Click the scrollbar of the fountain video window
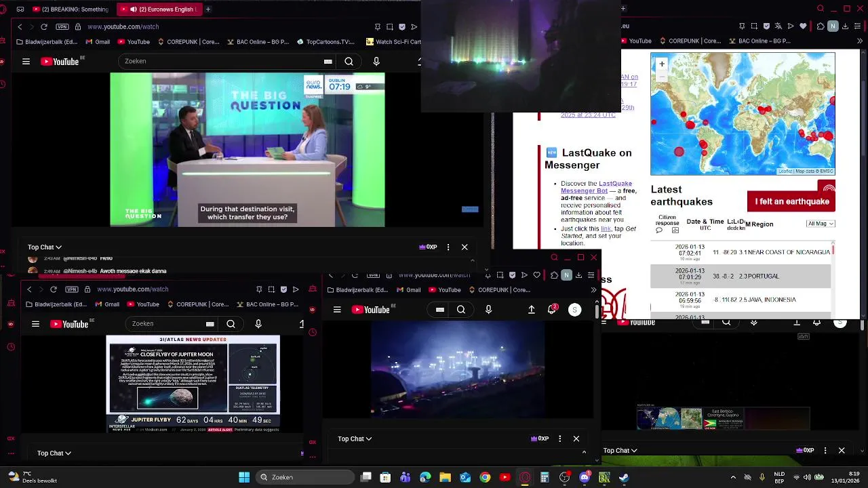Image resolution: width=868 pixels, height=488 pixels. [597, 312]
